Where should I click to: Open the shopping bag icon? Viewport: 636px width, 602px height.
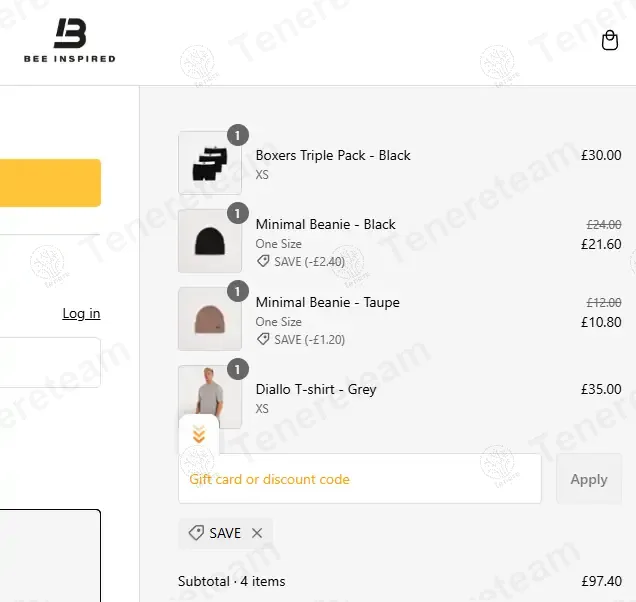[610, 40]
